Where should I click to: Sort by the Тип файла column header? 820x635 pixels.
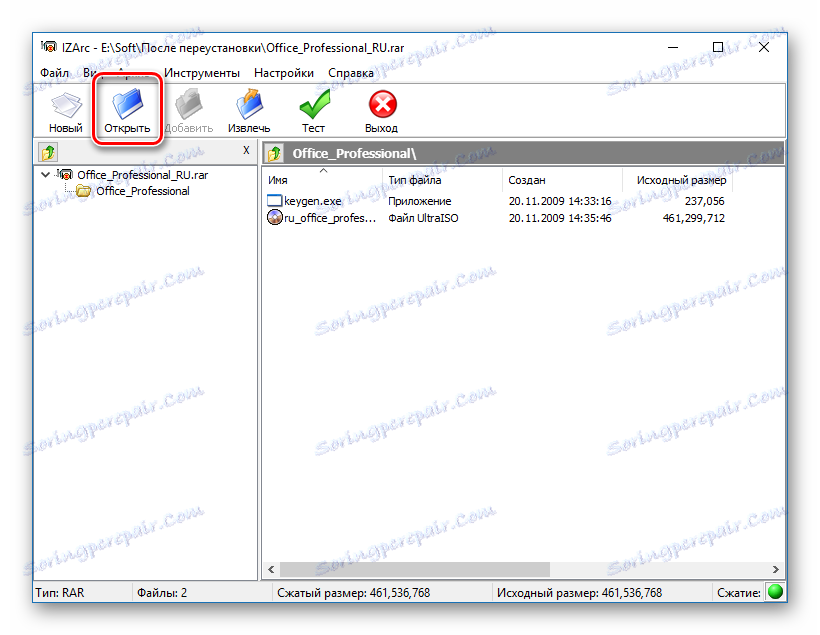click(442, 179)
